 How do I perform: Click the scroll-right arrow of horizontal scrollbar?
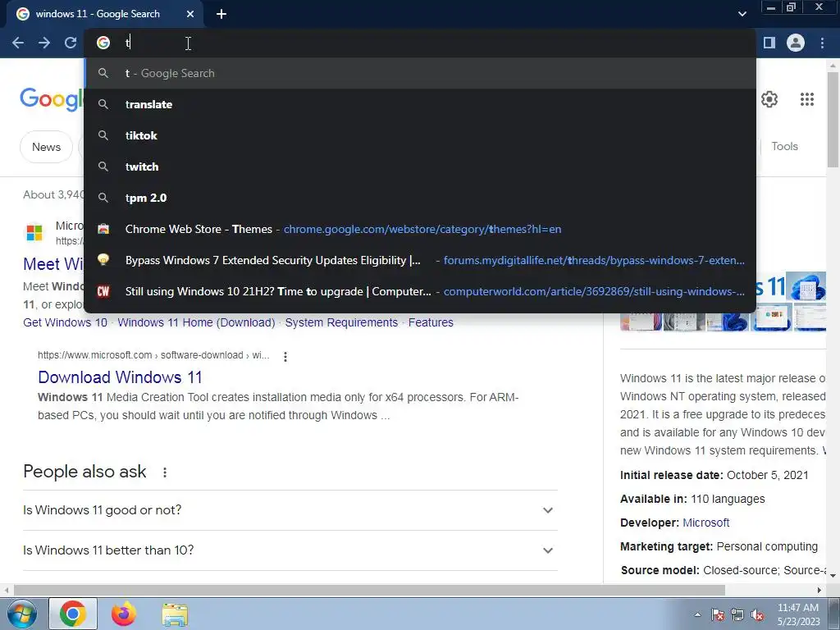pyautogui.click(x=819, y=590)
